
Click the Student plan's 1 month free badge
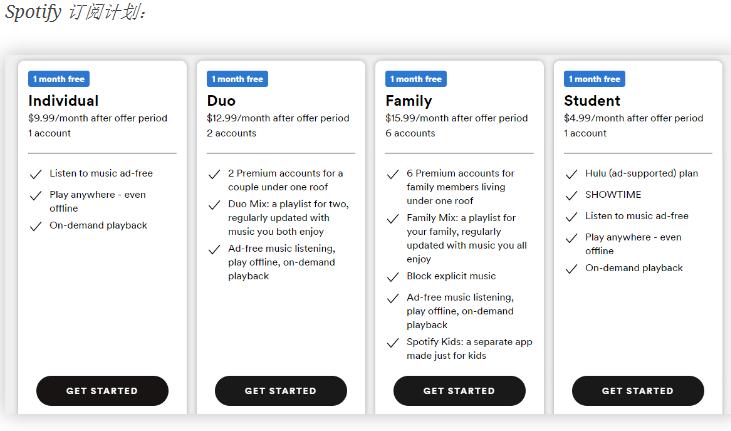594,79
